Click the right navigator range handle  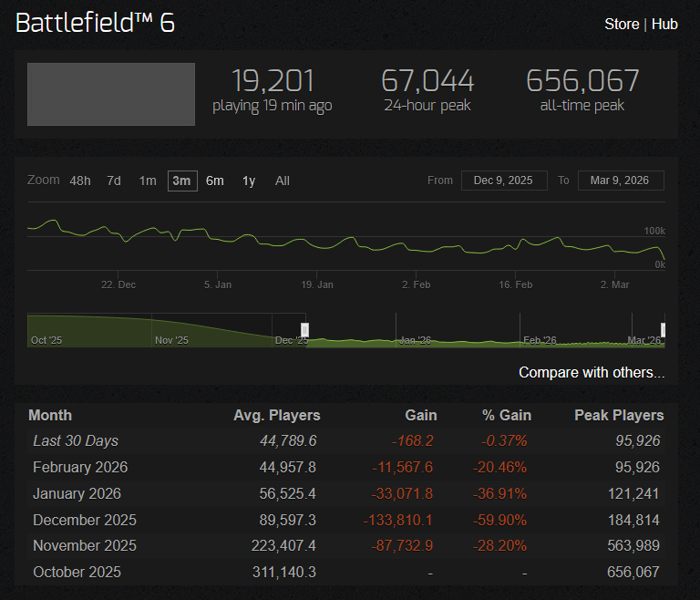(x=663, y=330)
